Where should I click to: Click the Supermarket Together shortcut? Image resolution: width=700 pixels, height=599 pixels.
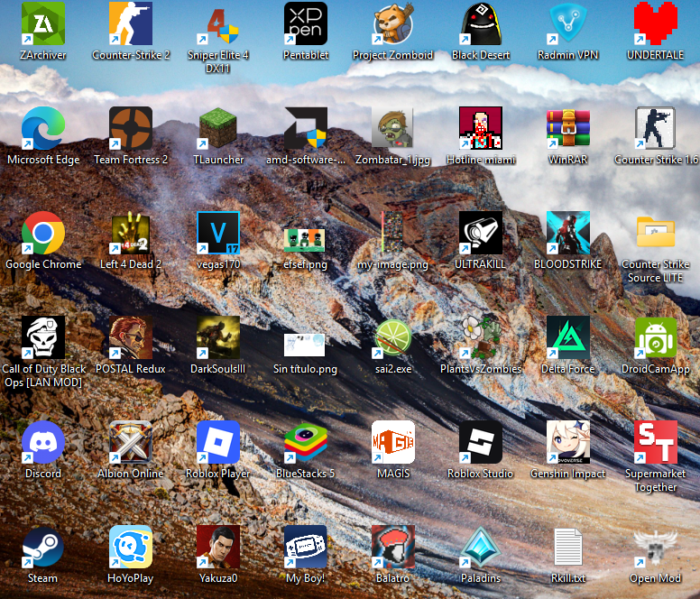[656, 441]
